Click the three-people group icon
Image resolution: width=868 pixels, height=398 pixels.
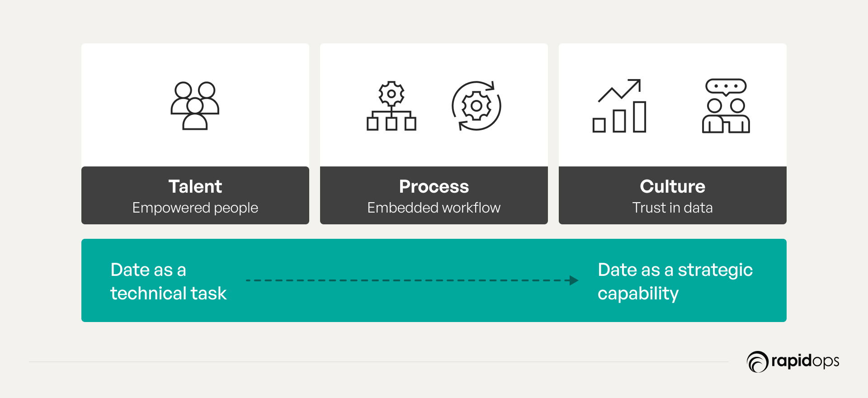click(195, 106)
